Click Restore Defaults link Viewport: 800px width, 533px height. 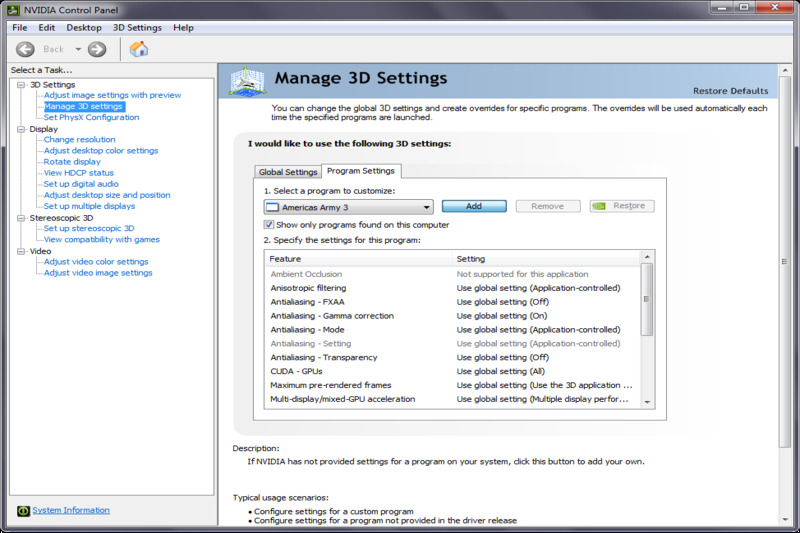730,91
